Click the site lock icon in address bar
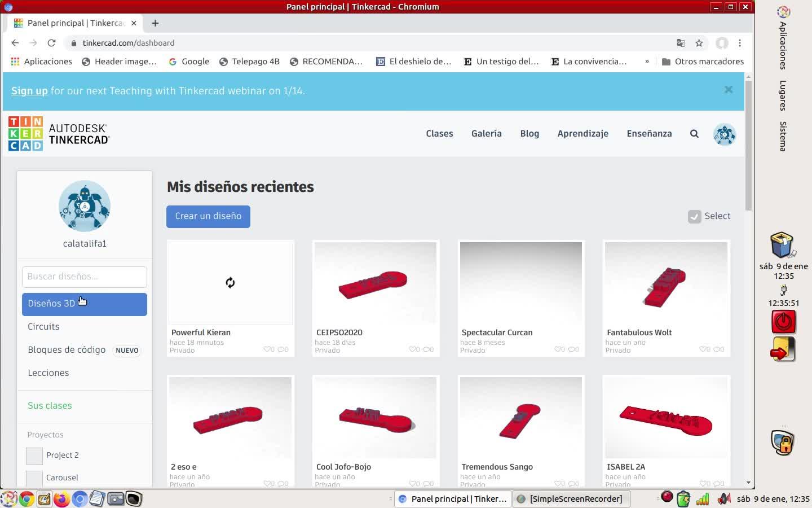 point(73,43)
